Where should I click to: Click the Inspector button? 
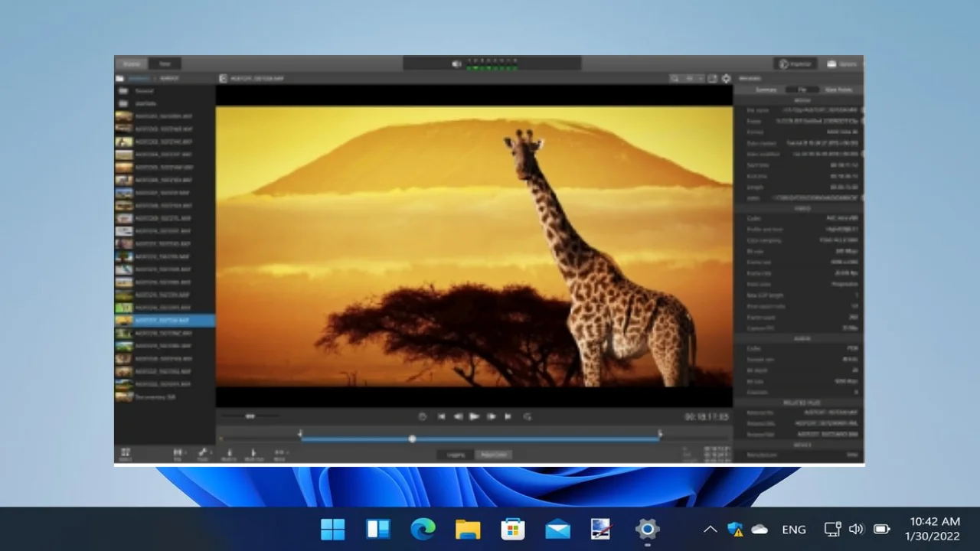tap(795, 64)
